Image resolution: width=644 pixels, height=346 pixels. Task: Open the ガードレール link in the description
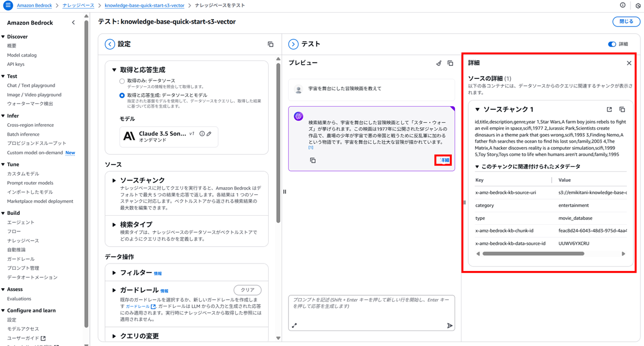[x=140, y=306]
